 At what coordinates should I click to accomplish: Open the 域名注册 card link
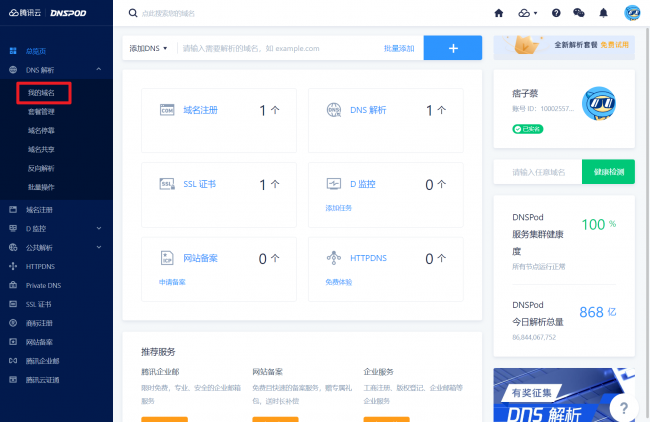pyautogui.click(x=201, y=110)
